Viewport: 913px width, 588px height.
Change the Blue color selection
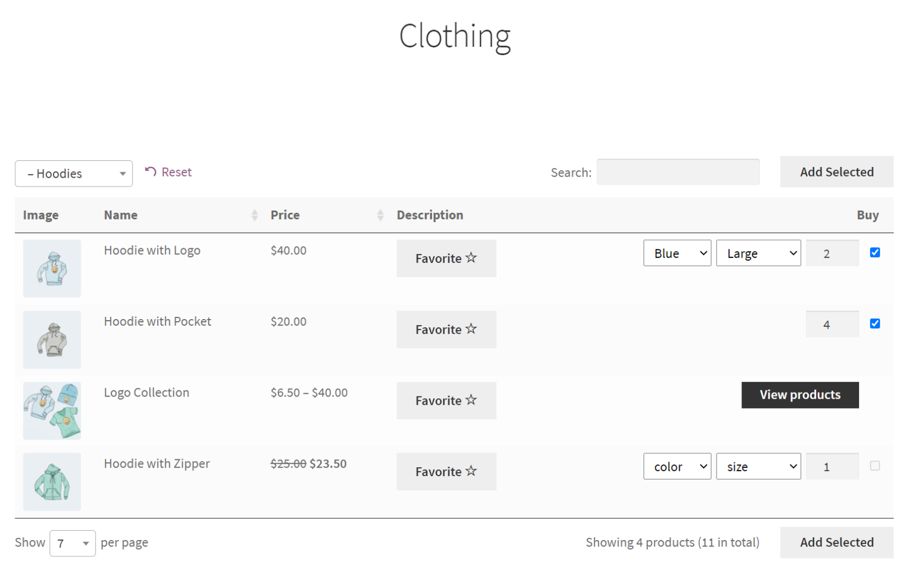pos(677,253)
